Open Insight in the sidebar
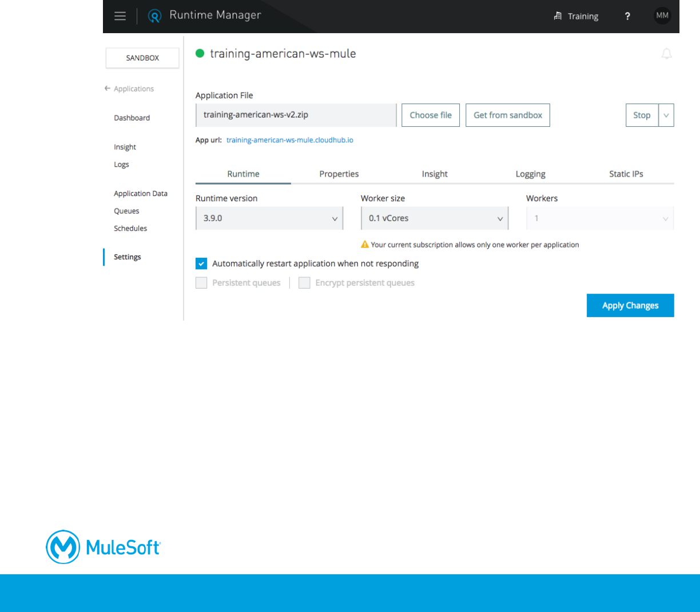Viewport: 700px width, 612px height. click(x=125, y=147)
